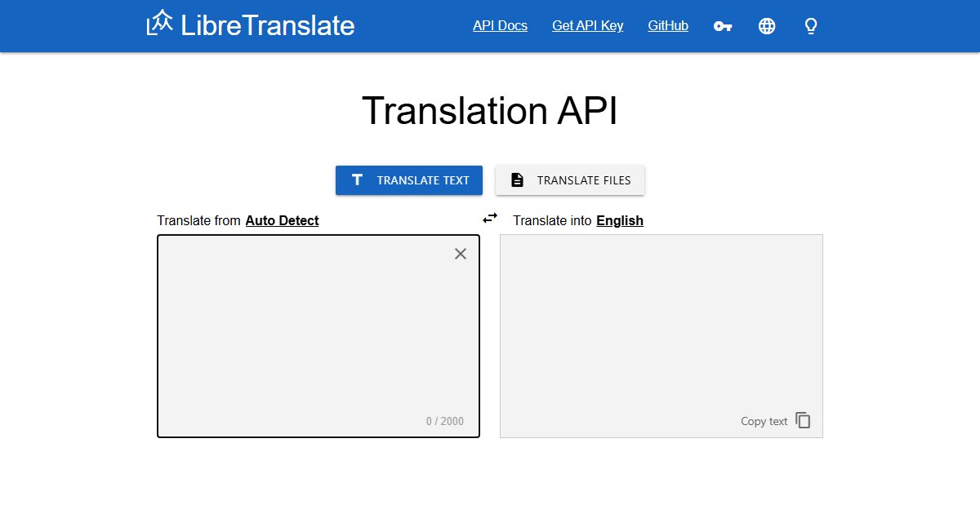Click the "0 / 2000" character counter
980x514 pixels.
(445, 421)
